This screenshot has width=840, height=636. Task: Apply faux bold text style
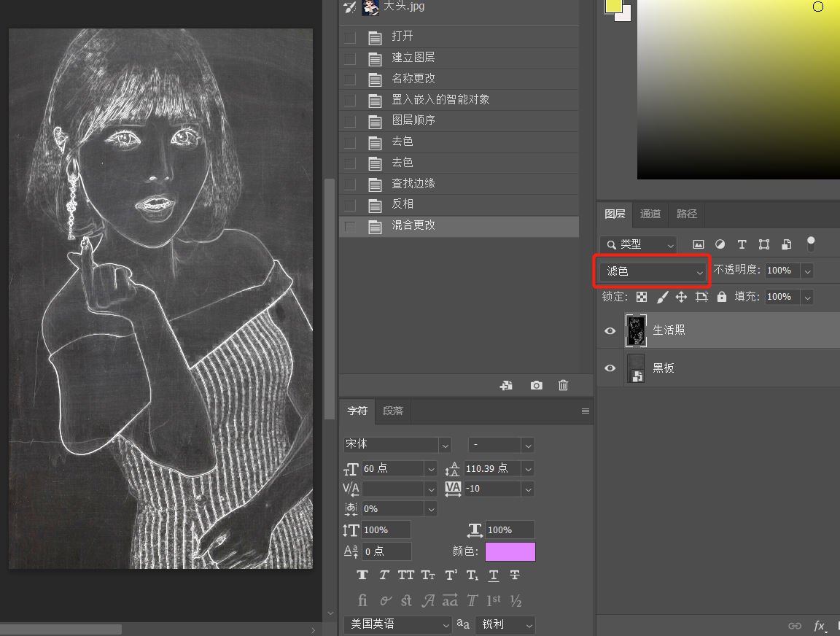(x=362, y=575)
